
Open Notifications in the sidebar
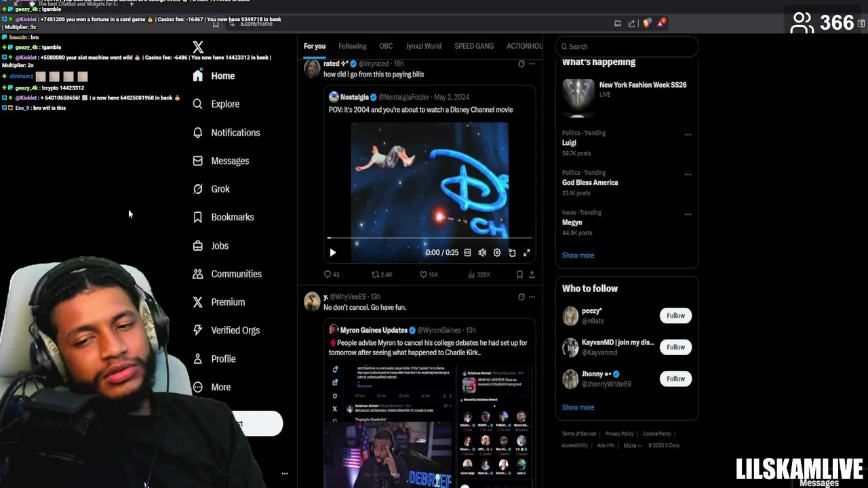(x=226, y=133)
